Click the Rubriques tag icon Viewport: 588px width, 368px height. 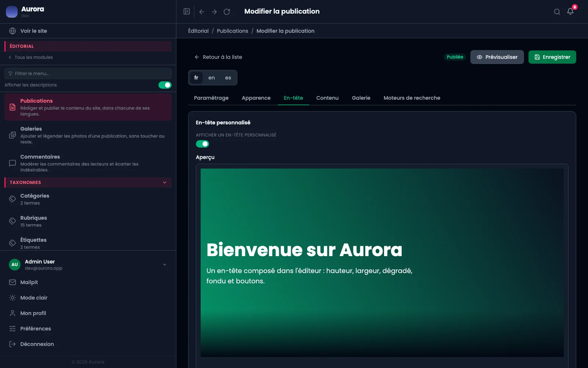tap(12, 221)
